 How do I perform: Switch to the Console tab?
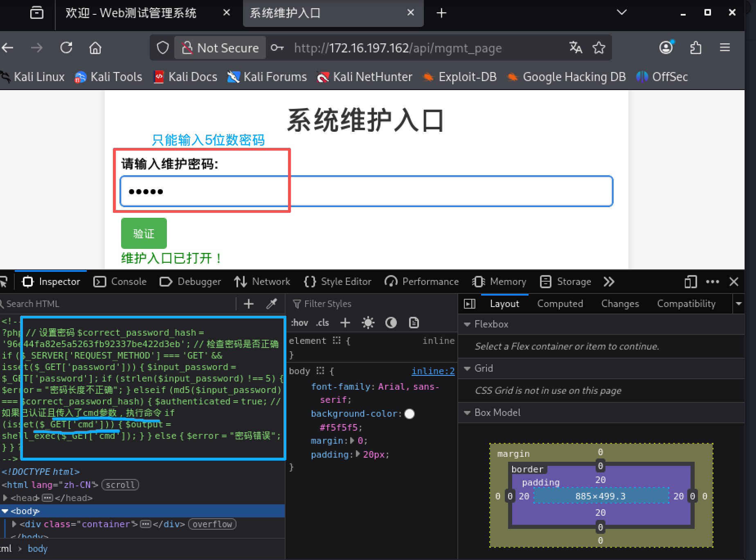click(120, 282)
